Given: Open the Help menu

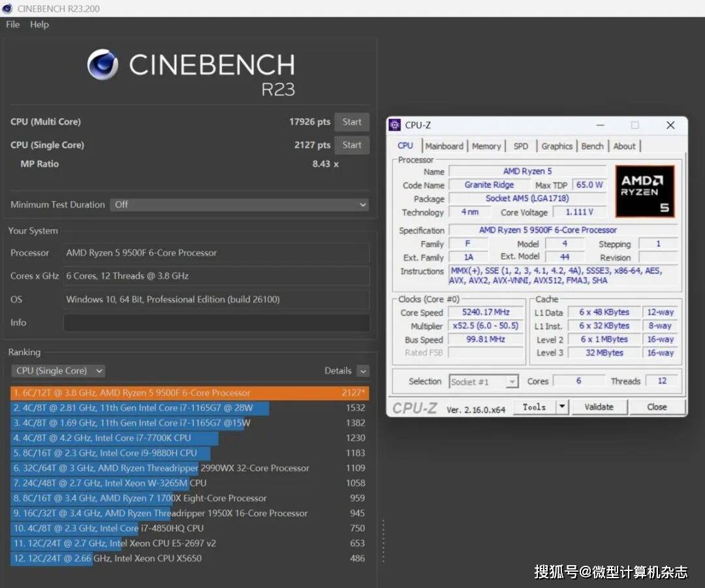Looking at the screenshot, I should [x=39, y=25].
